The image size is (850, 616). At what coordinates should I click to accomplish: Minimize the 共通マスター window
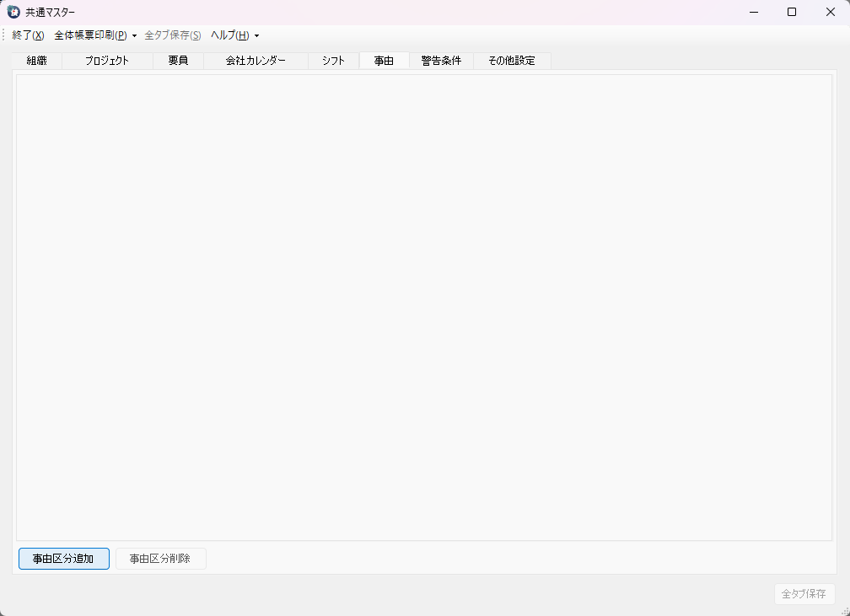coord(754,12)
